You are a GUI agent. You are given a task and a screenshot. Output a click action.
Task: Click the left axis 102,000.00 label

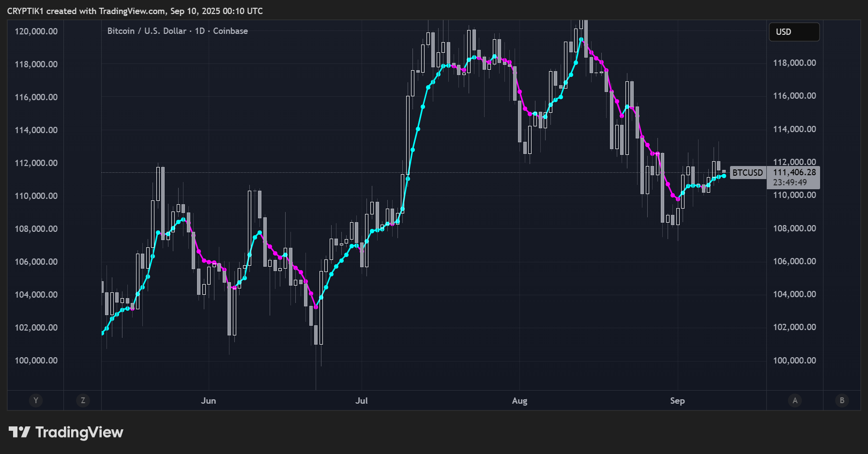(x=36, y=328)
